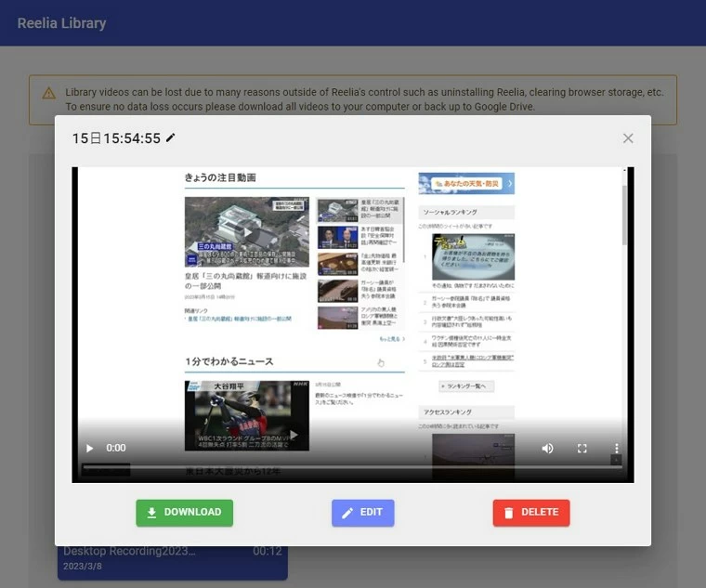This screenshot has width=706, height=588.
Task: Click the blue Edit button
Action: click(x=362, y=513)
